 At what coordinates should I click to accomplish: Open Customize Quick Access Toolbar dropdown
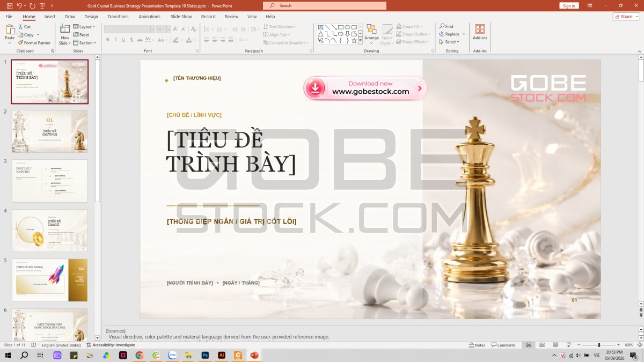coord(52,5)
